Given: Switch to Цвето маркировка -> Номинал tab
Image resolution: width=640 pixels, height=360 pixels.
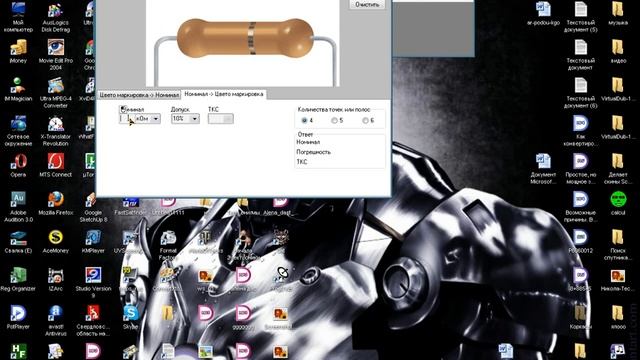Looking at the screenshot, I should 139,95.
